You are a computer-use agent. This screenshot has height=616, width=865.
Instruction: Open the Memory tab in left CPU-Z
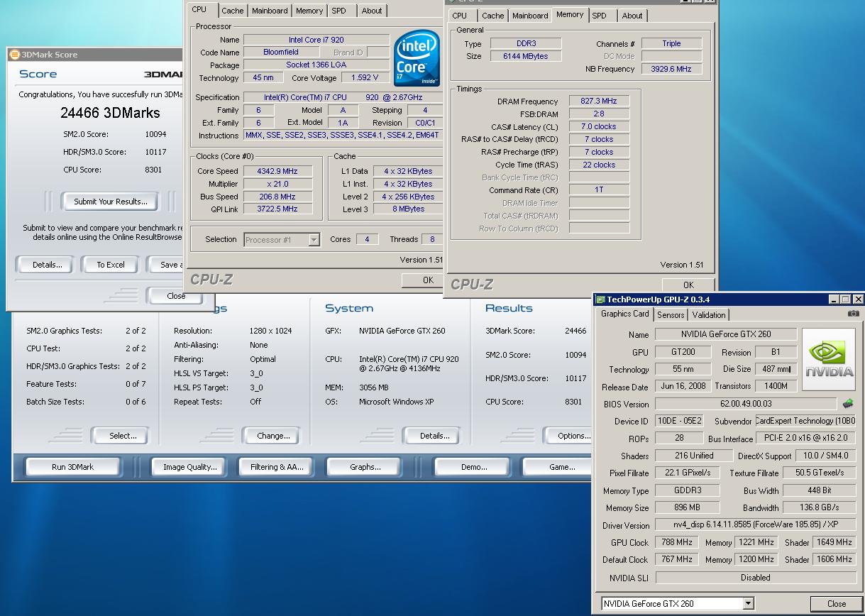click(x=309, y=11)
